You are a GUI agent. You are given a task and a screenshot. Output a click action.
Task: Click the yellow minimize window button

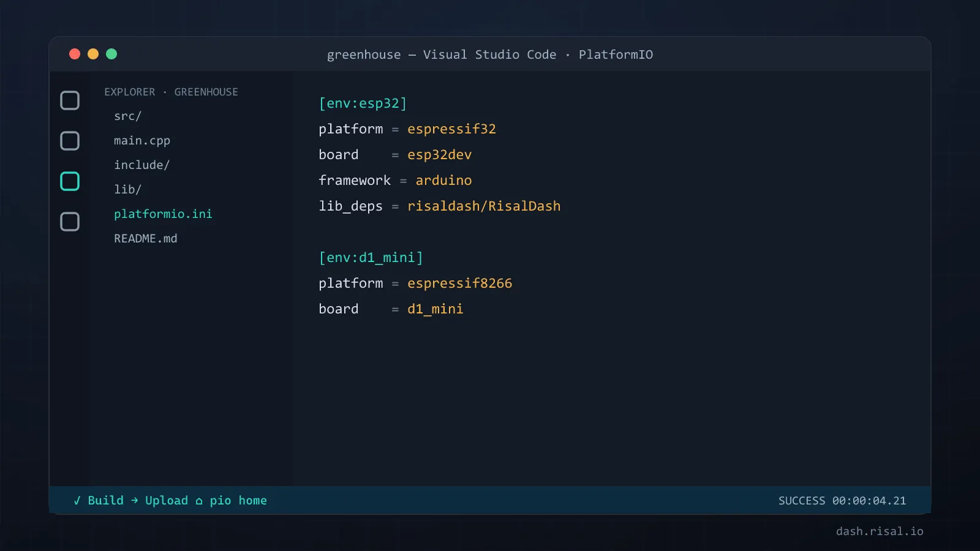click(x=93, y=54)
